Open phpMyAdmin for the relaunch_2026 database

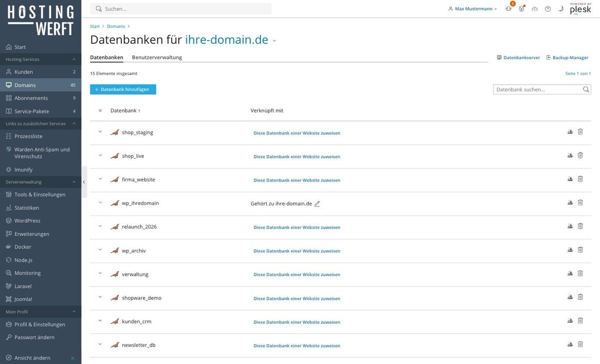[570, 226]
